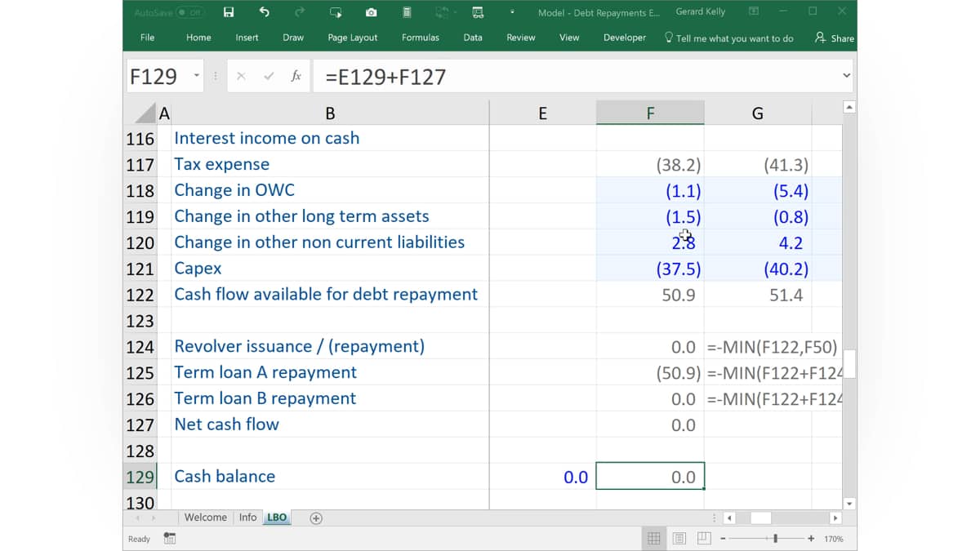Screen dimensions: 980x551
Task: Select 'Term loan B repayment' cell
Action: [330, 399]
